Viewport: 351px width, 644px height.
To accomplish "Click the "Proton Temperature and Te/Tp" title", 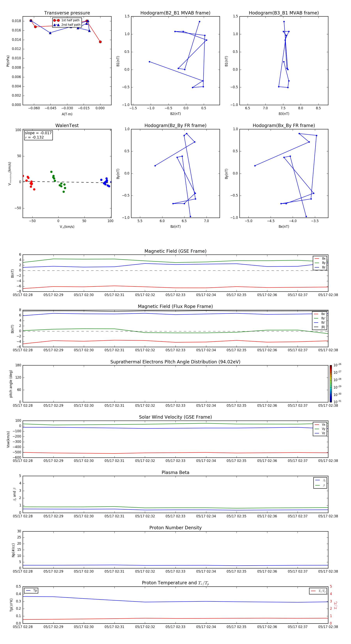I will tap(175, 583).
